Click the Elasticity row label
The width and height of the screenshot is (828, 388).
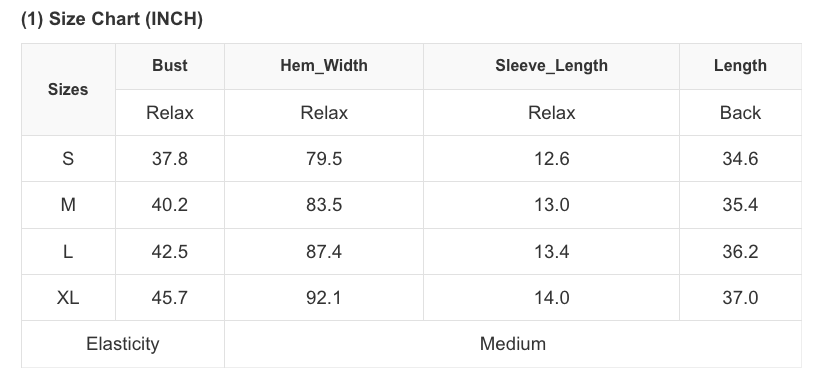[x=123, y=344]
